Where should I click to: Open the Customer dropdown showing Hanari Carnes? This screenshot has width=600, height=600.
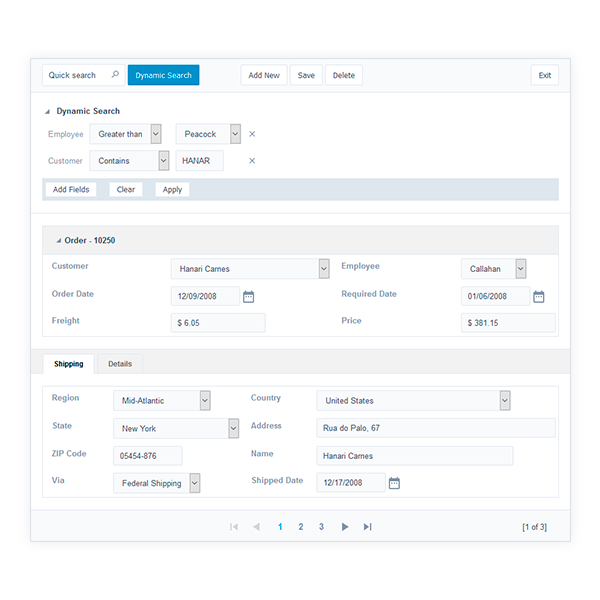tap(324, 269)
